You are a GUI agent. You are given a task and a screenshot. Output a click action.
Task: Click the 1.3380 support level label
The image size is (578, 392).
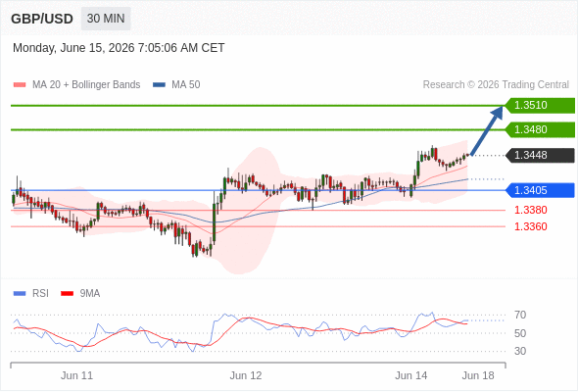(x=530, y=210)
